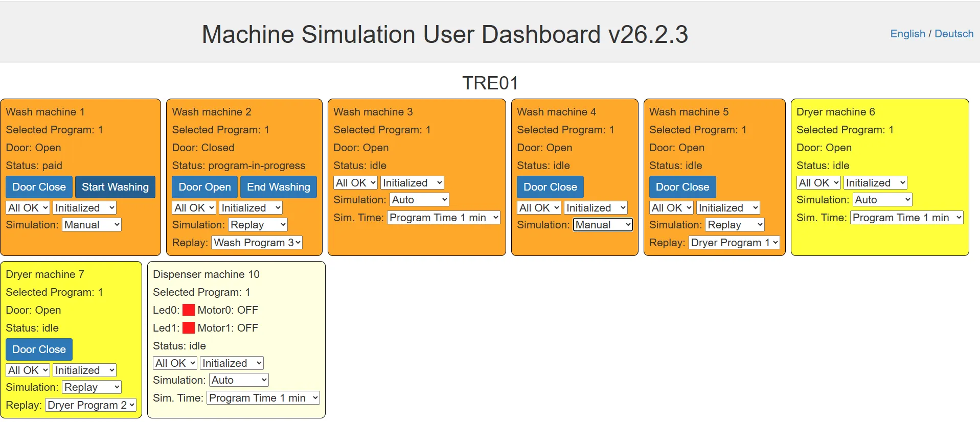Open All OK dropdown on Dryer machine 7
980x422 pixels.
(28, 370)
